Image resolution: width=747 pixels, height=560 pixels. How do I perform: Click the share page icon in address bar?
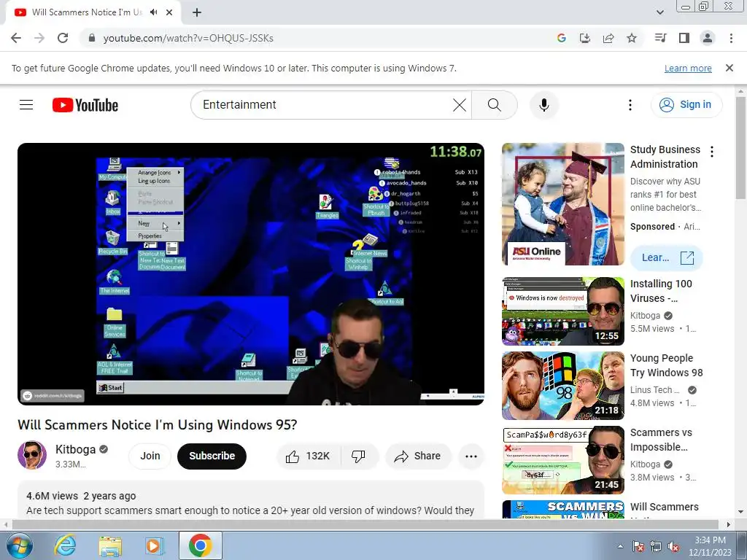[x=608, y=38]
